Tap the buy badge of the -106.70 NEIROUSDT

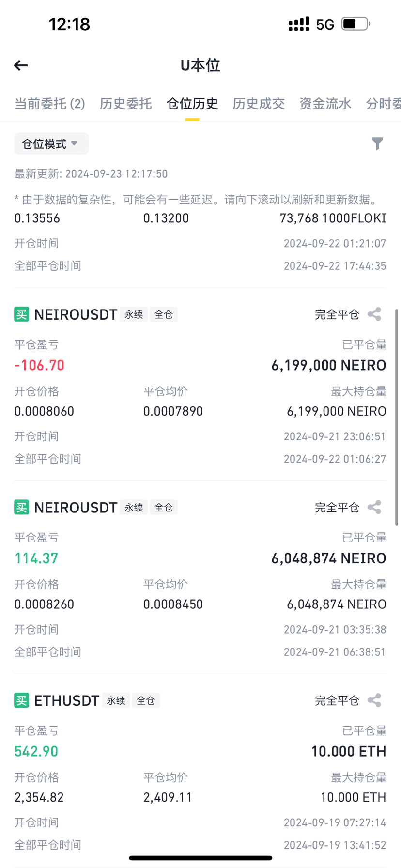coord(22,314)
